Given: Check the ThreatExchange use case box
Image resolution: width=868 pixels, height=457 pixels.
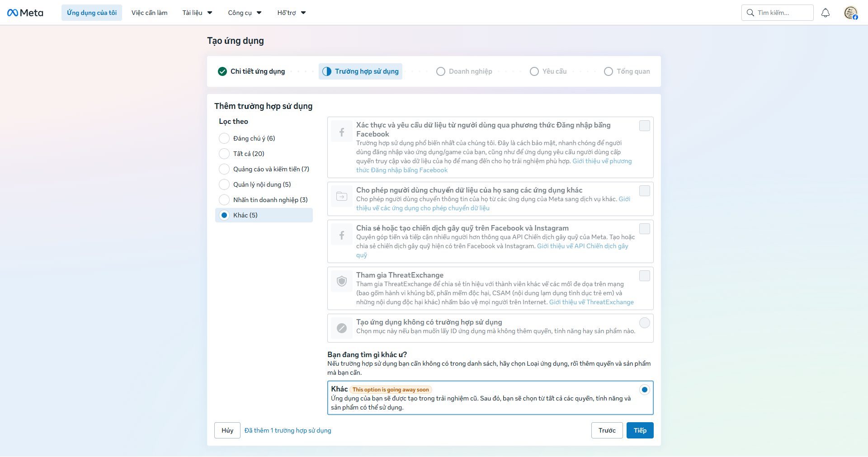Looking at the screenshot, I should click(x=645, y=276).
